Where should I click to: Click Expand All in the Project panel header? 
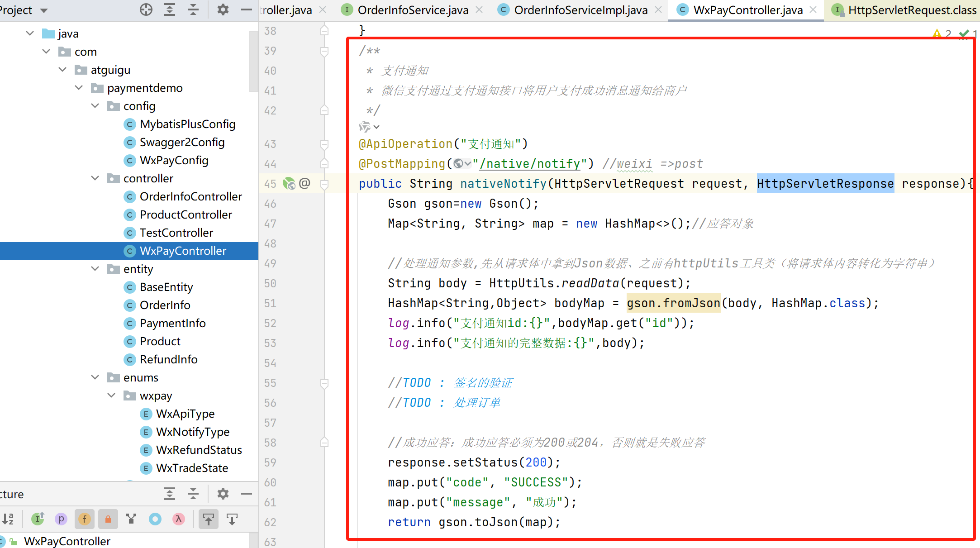(x=170, y=10)
